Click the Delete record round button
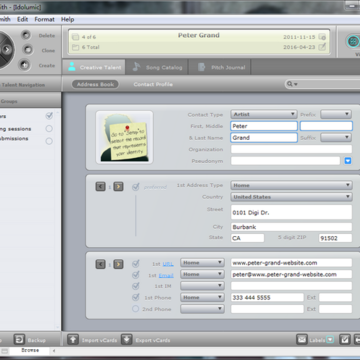Screen dimensions: 360x360 point(26,35)
